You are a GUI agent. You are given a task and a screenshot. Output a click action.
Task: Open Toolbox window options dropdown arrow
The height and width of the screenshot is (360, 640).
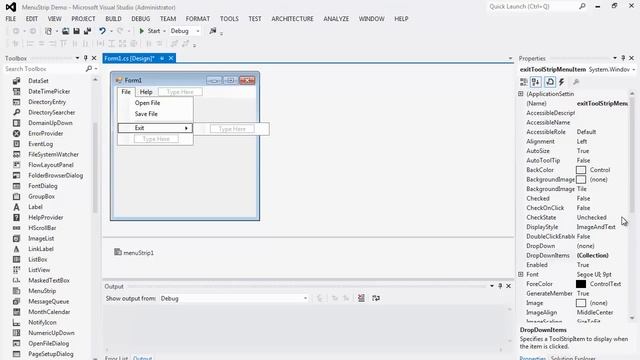pyautogui.click(x=77, y=58)
